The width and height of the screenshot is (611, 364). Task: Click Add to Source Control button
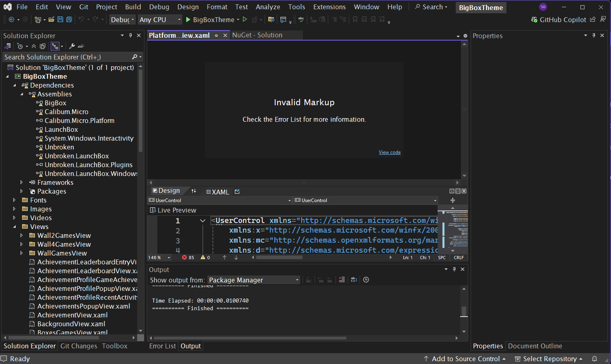(x=465, y=359)
